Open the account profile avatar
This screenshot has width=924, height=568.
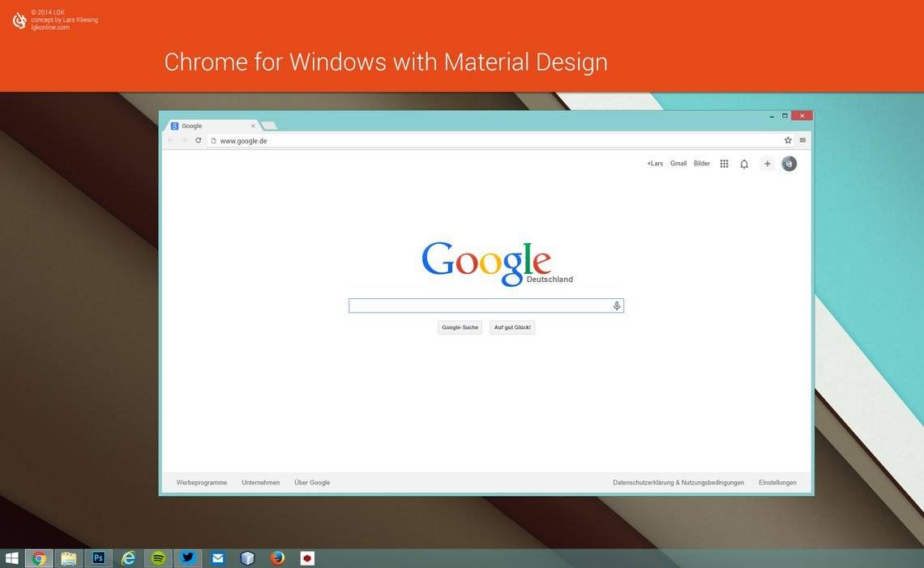(789, 164)
